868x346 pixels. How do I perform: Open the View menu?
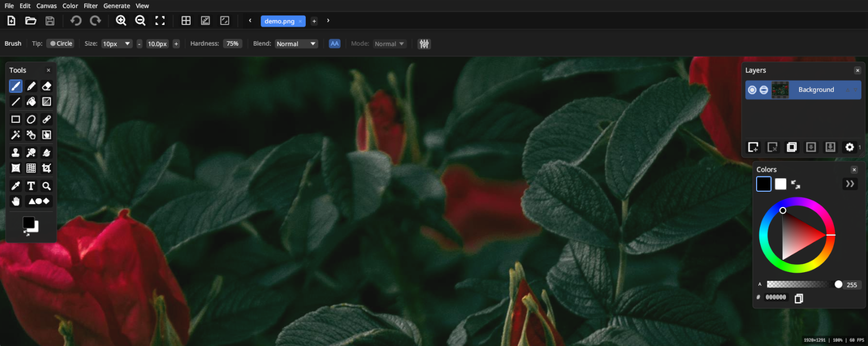142,6
